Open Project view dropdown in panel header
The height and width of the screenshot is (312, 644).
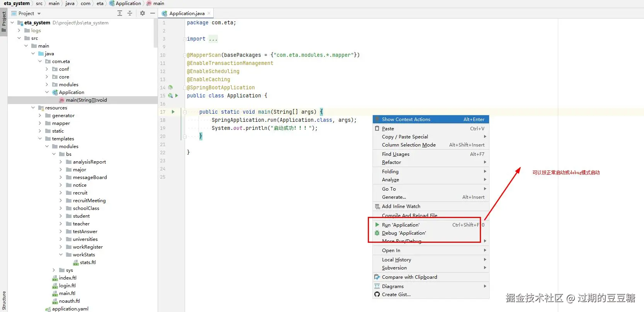[x=39, y=14]
